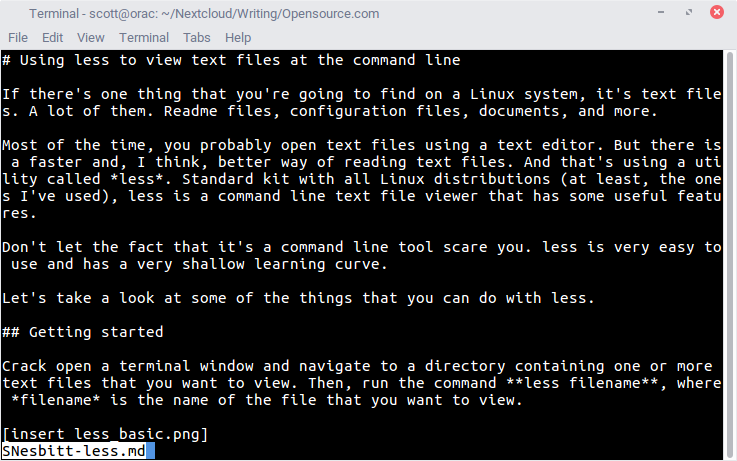
Task: Click the 'Crack open a terminal' line
Action: click(x=356, y=367)
